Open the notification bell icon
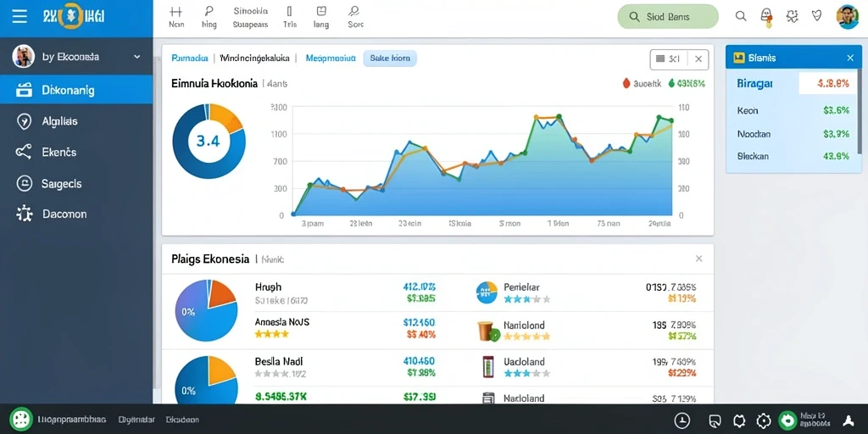 click(x=766, y=17)
